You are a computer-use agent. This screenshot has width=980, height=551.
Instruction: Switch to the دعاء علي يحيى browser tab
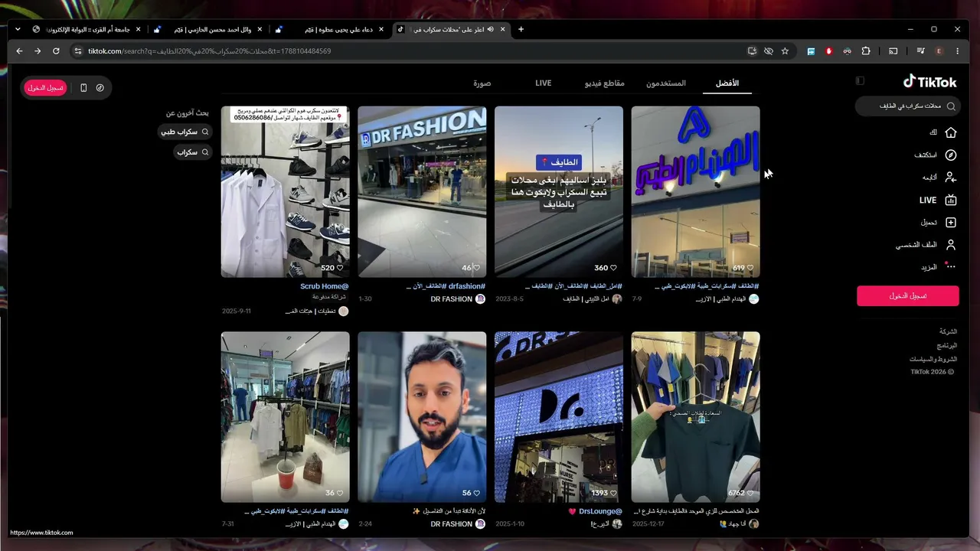(332, 29)
